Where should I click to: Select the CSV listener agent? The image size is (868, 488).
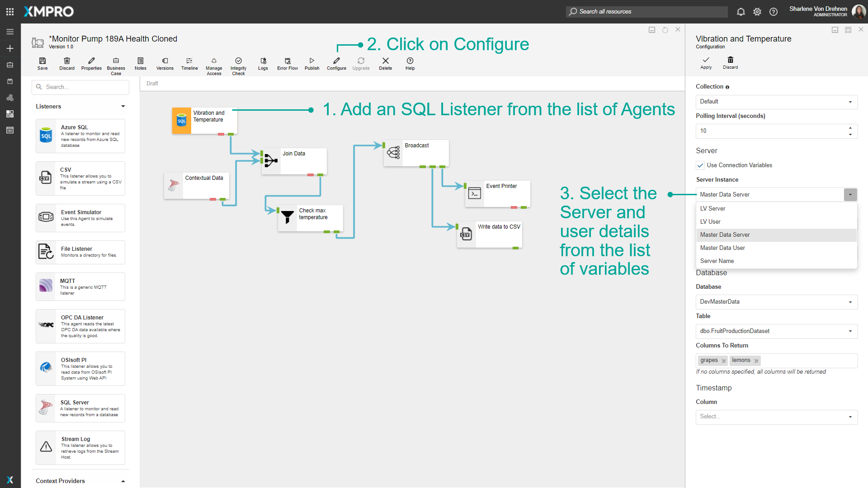(x=80, y=178)
